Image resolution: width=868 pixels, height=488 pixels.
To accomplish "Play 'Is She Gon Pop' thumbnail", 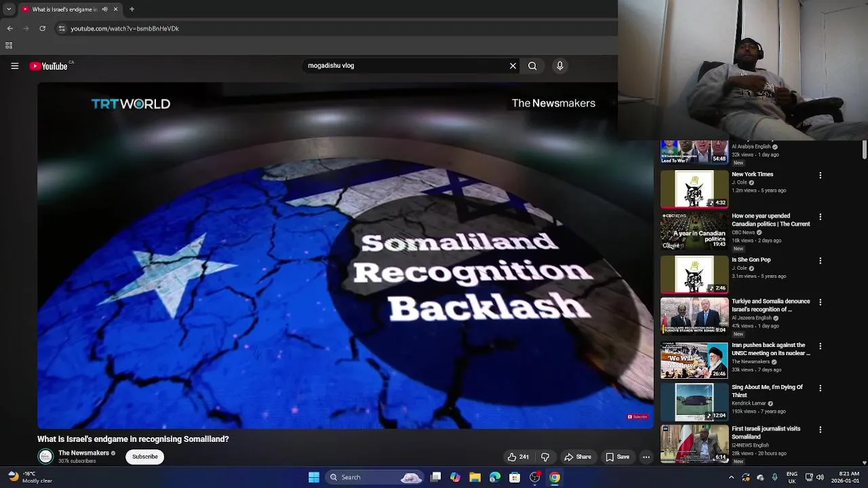I will (x=694, y=274).
